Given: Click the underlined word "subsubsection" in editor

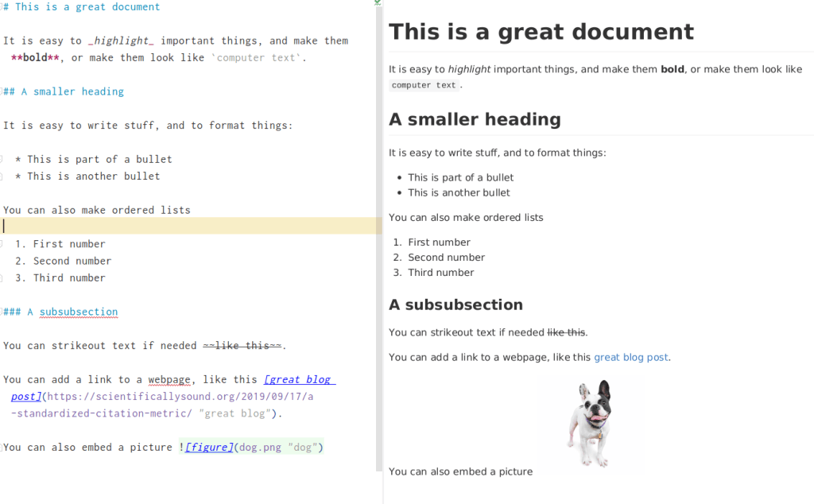Looking at the screenshot, I should point(79,312).
